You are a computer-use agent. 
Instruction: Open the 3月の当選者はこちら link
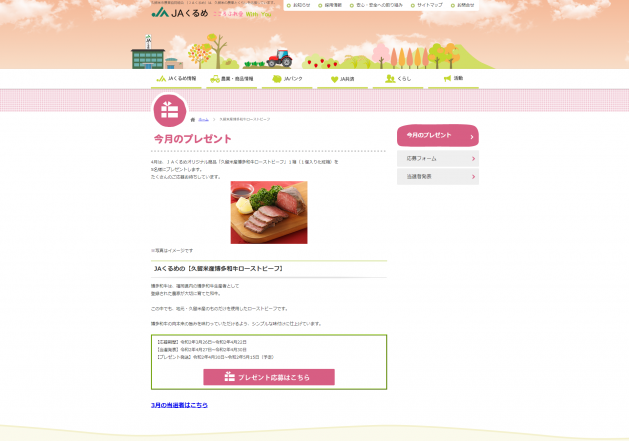[x=179, y=405]
